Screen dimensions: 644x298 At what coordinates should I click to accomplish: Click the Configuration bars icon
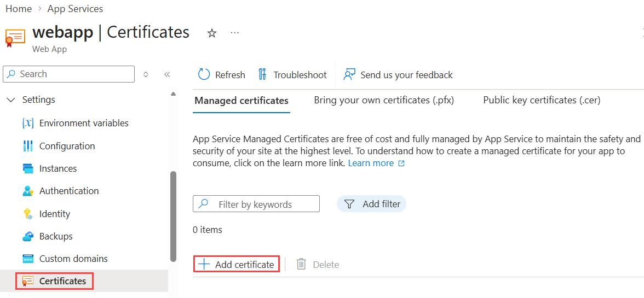(x=27, y=146)
